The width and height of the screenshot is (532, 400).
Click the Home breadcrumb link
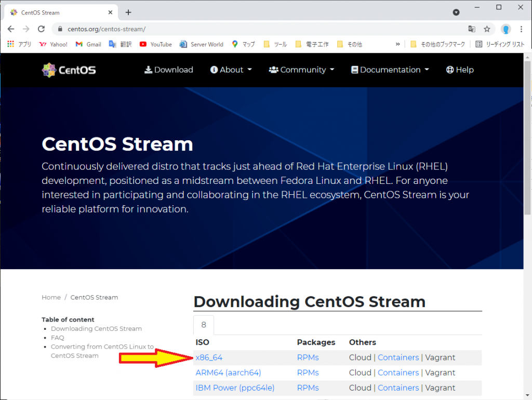click(51, 298)
